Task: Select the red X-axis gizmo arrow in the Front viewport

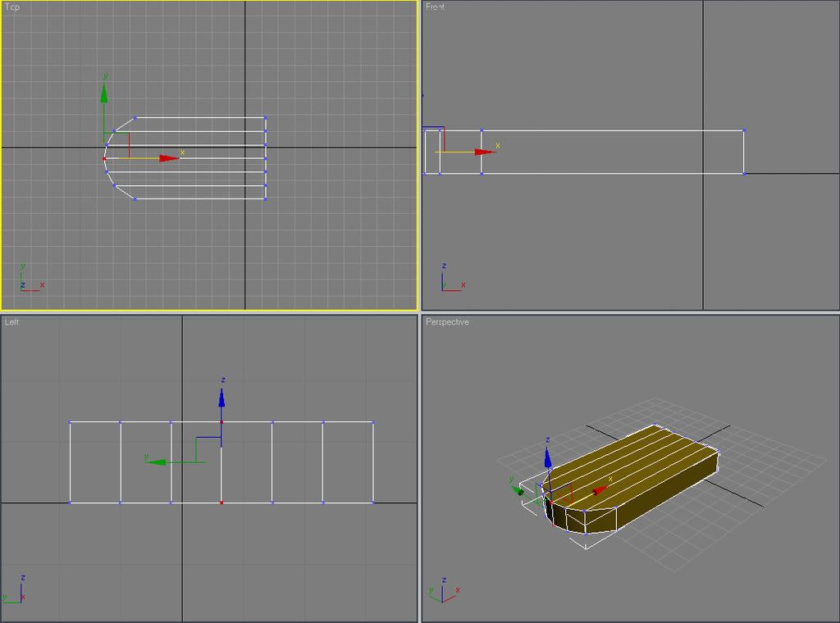Action: point(486,152)
